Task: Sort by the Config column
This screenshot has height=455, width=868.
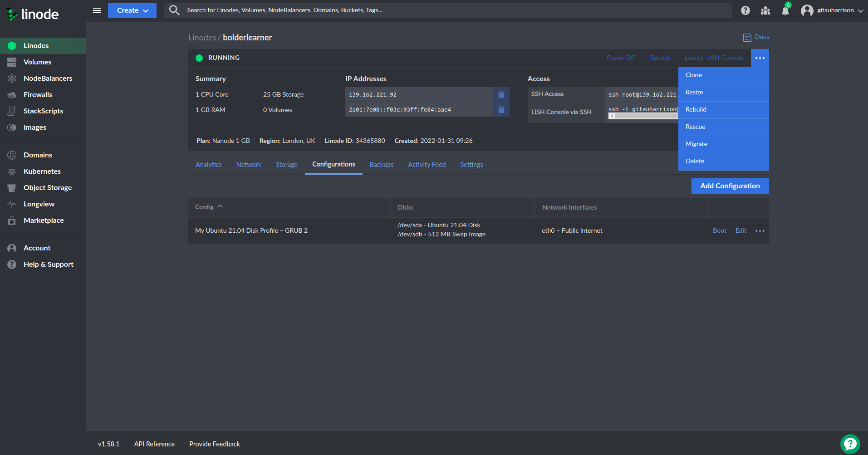Action: click(x=209, y=207)
